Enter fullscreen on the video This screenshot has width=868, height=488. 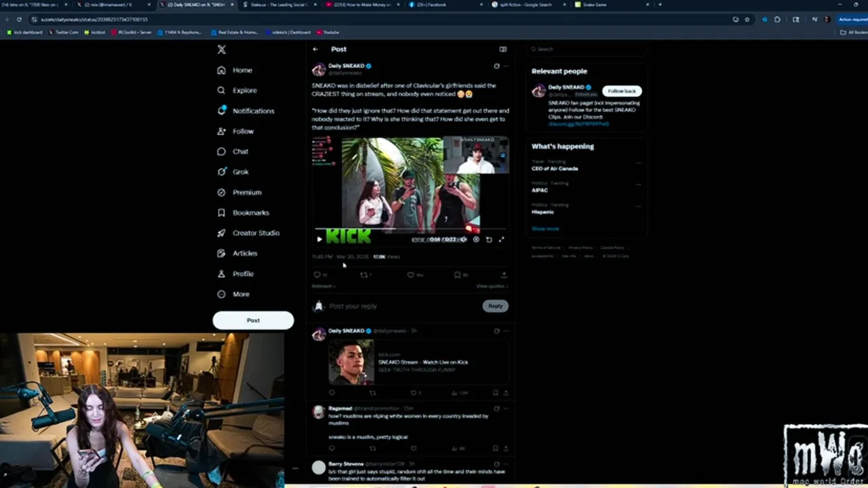(502, 239)
